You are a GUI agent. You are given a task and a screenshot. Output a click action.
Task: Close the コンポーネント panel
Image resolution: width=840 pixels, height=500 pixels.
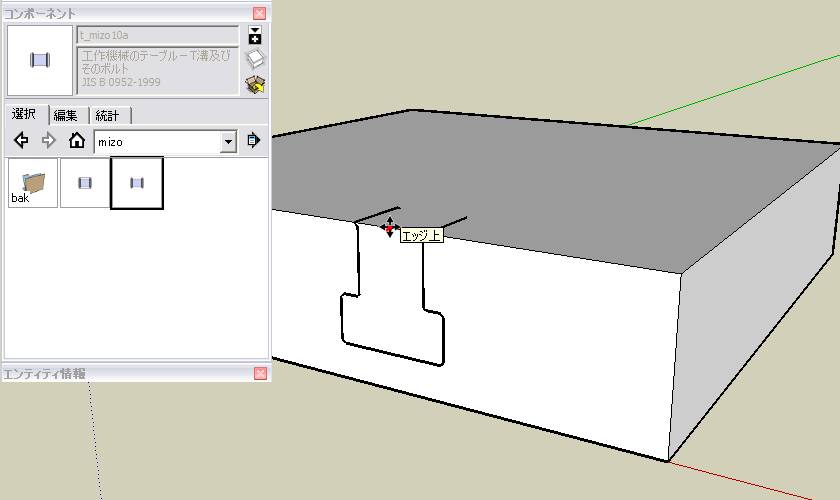[x=259, y=13]
